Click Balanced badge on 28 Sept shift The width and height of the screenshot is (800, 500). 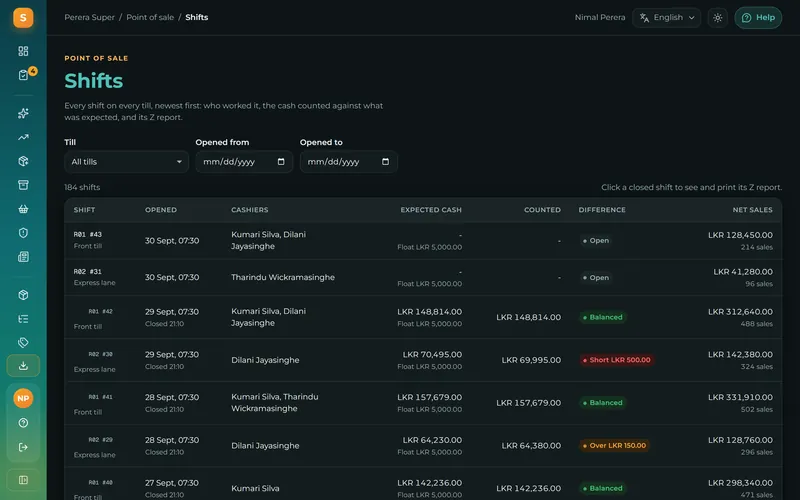603,403
